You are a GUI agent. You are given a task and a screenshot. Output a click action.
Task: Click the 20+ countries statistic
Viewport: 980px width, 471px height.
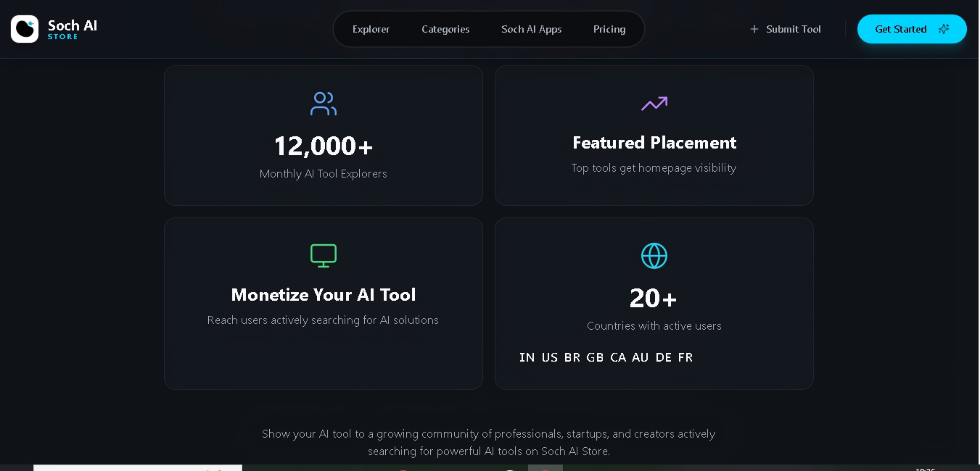[653, 298]
